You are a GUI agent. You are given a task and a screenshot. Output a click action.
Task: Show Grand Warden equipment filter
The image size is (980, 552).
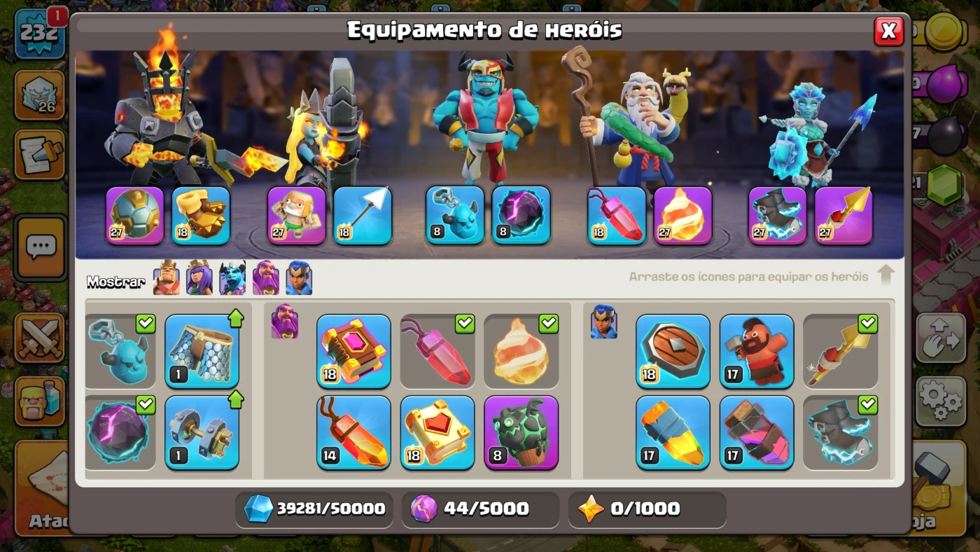pos(265,278)
